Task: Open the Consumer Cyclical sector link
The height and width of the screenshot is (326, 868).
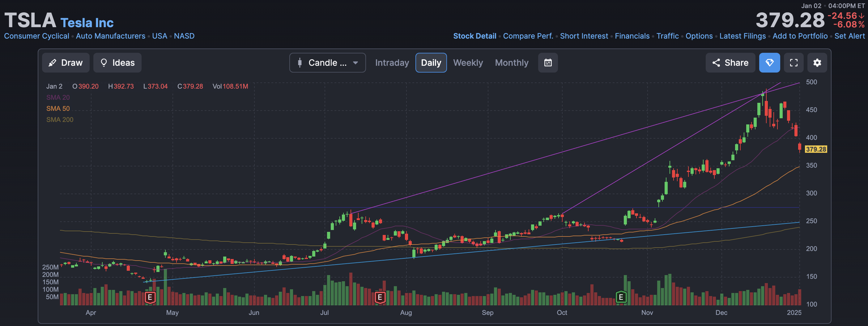Action: tap(36, 36)
